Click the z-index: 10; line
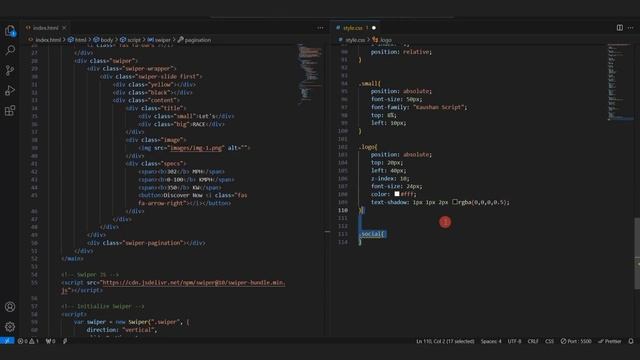This screenshot has width=640, height=360. click(x=390, y=178)
